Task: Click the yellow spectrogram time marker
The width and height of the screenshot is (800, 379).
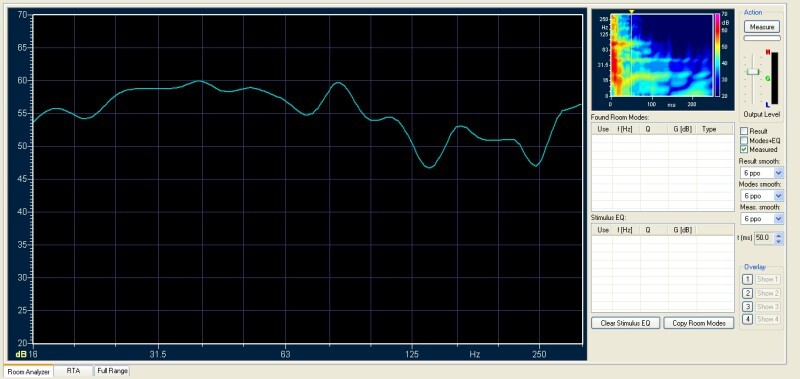Action: [x=631, y=11]
